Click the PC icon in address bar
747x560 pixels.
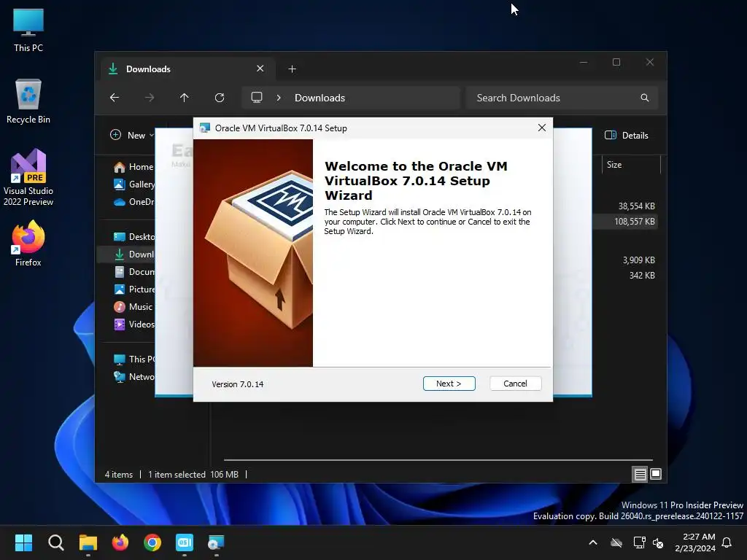[x=257, y=98]
